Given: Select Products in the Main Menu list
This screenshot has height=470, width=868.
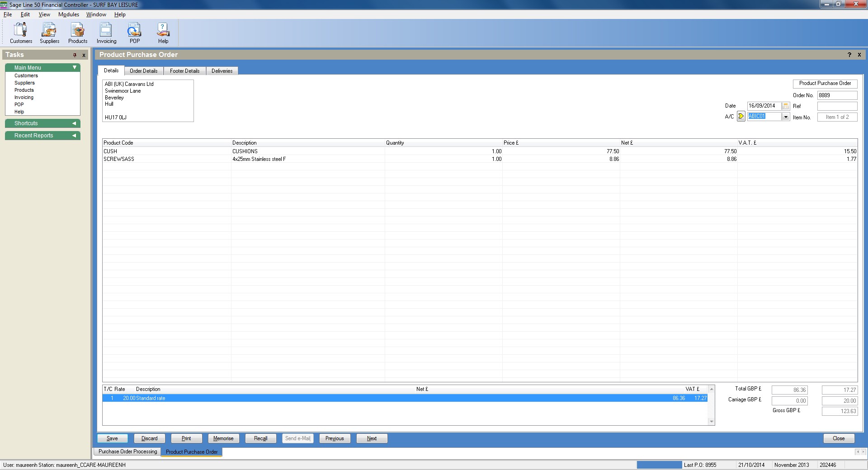Looking at the screenshot, I should point(24,90).
